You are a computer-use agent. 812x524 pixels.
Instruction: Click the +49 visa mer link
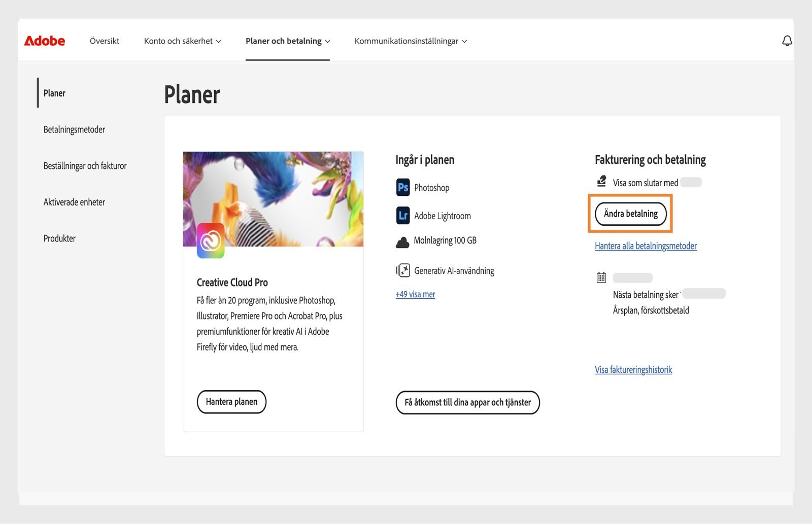pyautogui.click(x=415, y=294)
